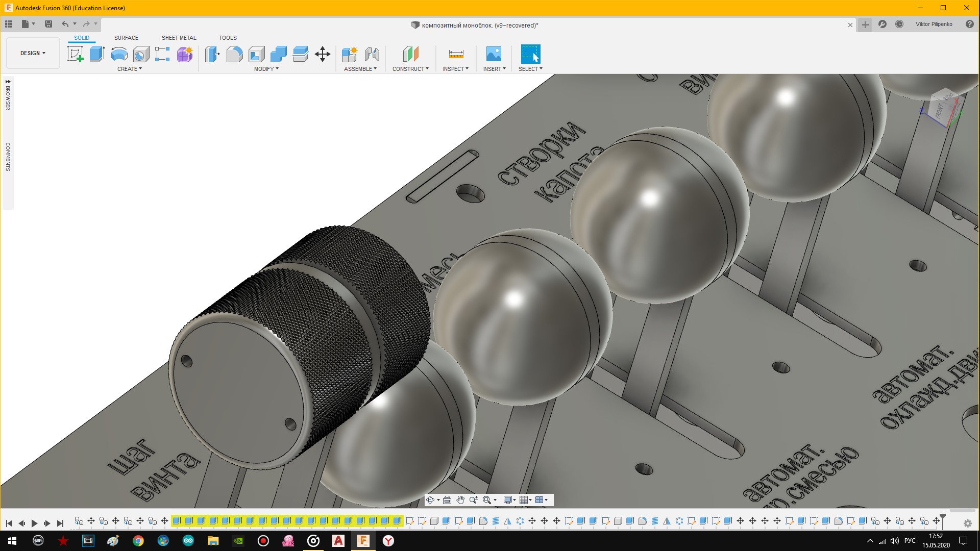The height and width of the screenshot is (551, 980).
Task: Switch to the SURFACE tab
Action: click(x=126, y=38)
